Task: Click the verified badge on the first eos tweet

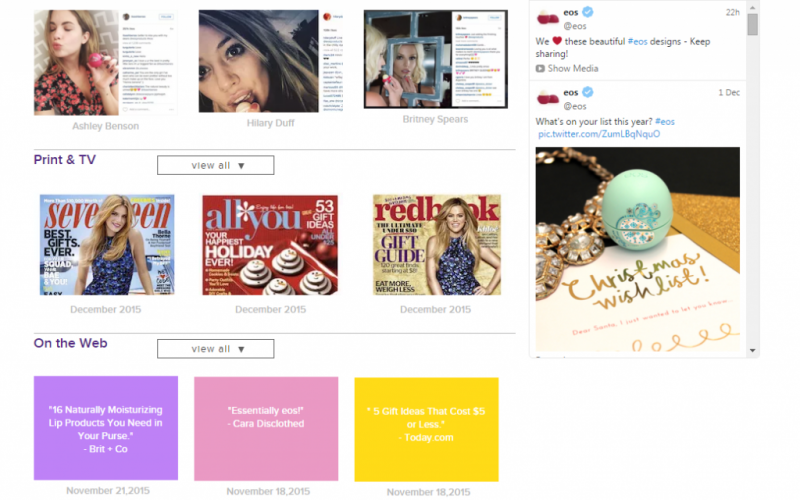Action: coord(588,12)
